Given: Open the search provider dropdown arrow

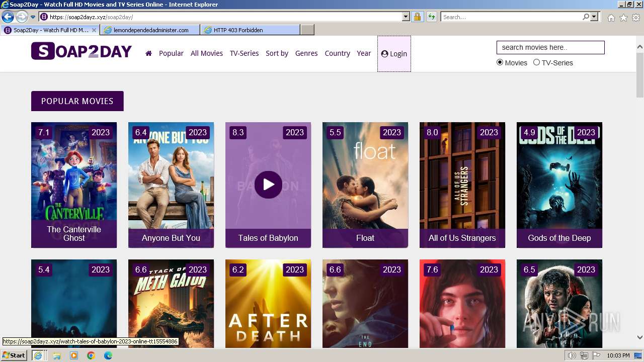Looking at the screenshot, I should [x=594, y=17].
